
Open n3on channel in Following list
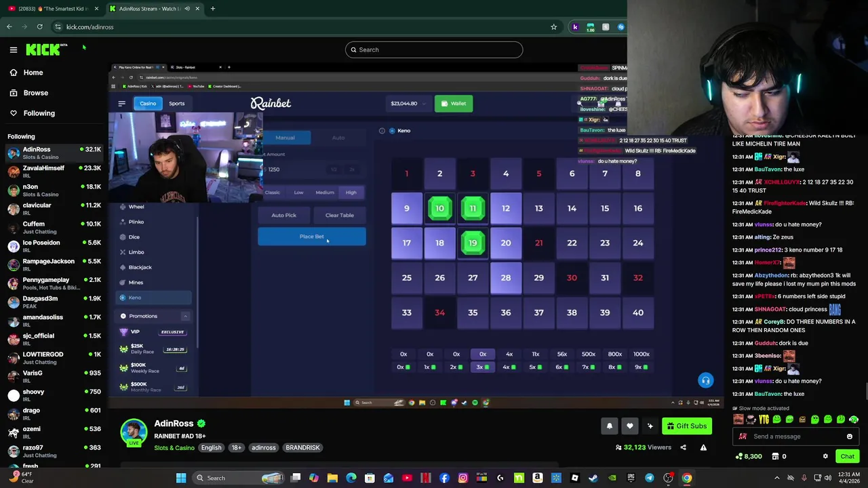pos(54,190)
